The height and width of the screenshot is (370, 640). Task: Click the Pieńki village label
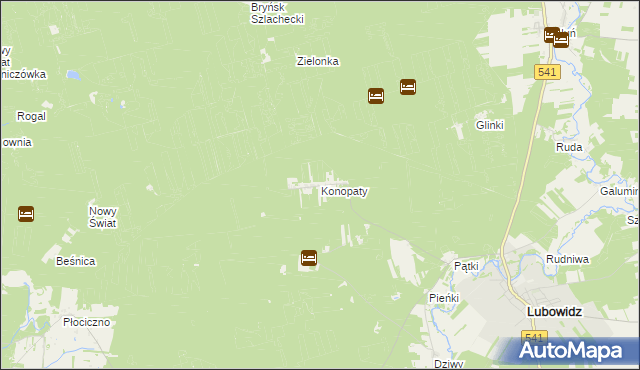444,298
